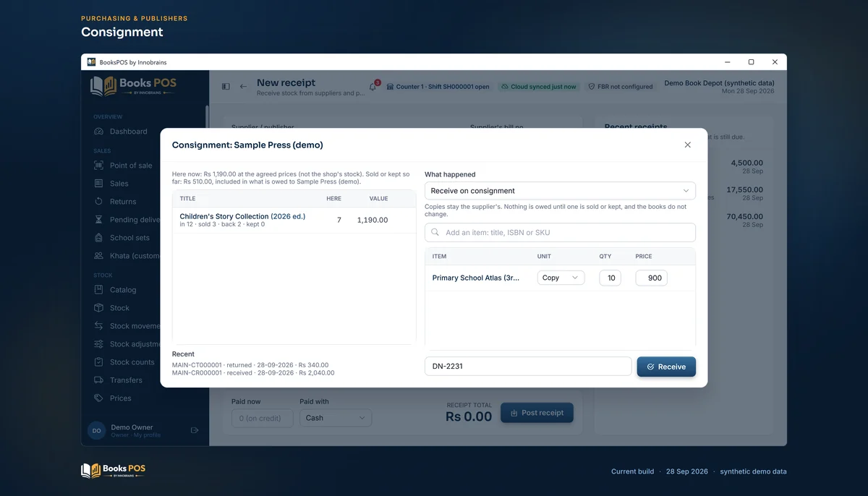Click the logout icon beside Demo Owner
Viewport: 868px width, 496px height.
point(195,430)
